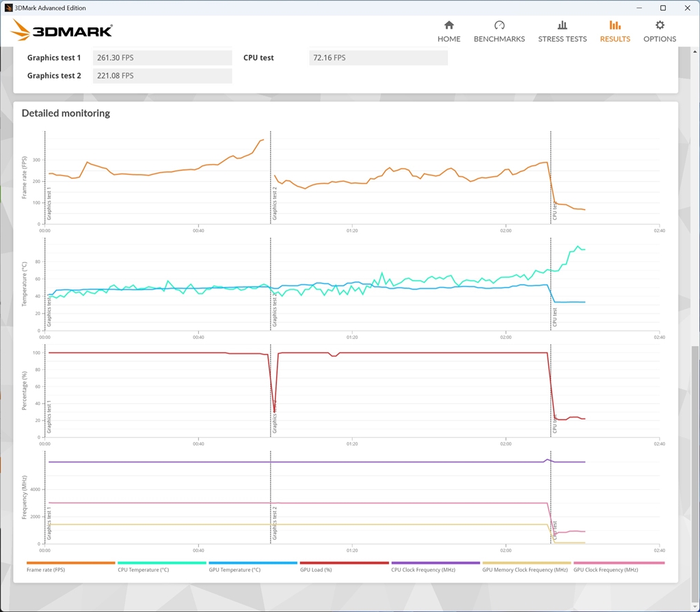The width and height of the screenshot is (700, 612).
Task: Toggle GPU Memory Clock Frequency legend bar
Action: point(527,563)
